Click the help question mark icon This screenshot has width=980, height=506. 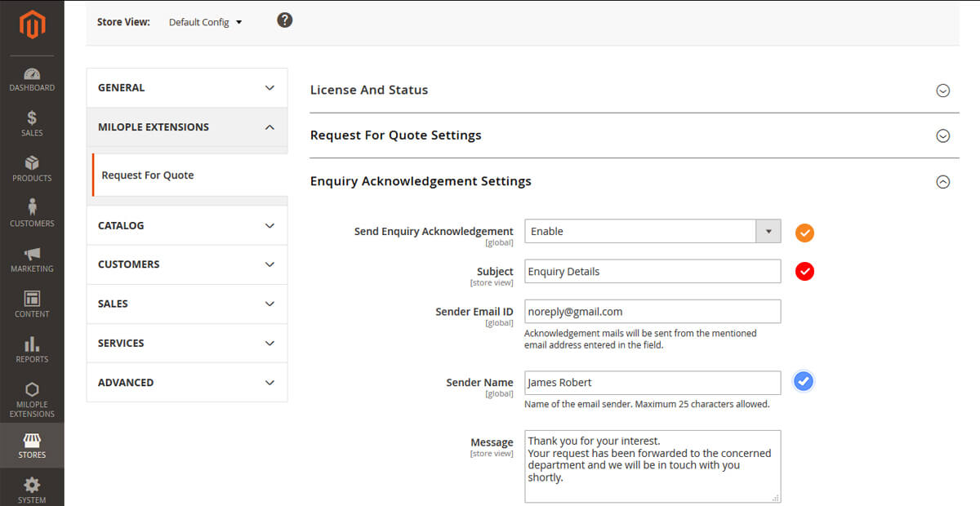point(284,20)
